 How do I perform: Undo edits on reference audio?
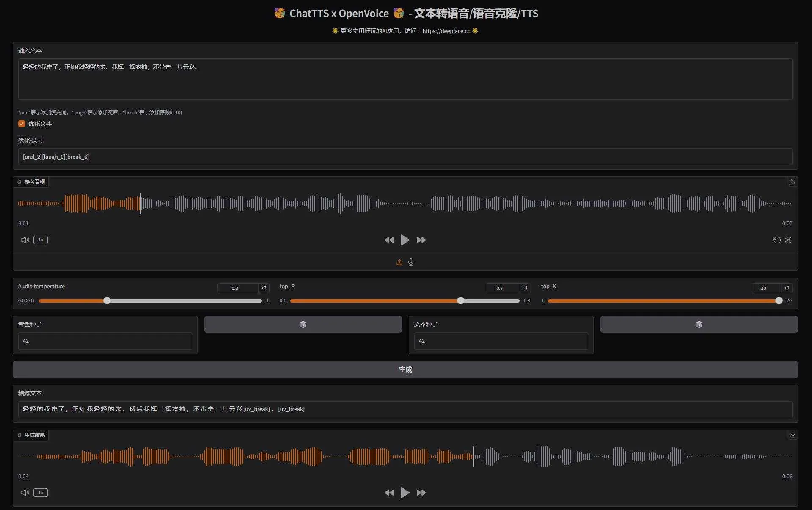[x=776, y=240]
